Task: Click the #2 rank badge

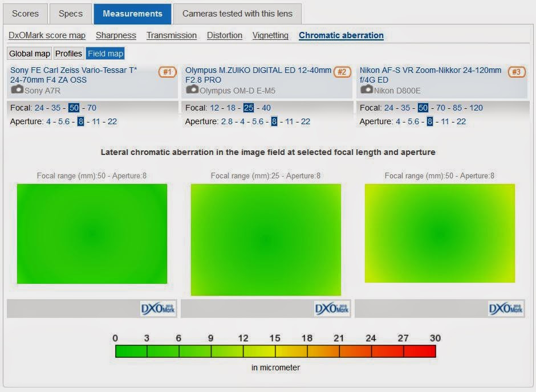Action: [x=342, y=72]
